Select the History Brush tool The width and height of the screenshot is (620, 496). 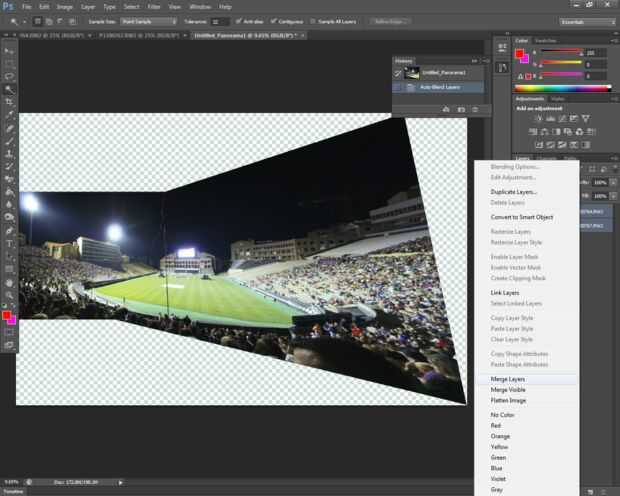(9, 166)
